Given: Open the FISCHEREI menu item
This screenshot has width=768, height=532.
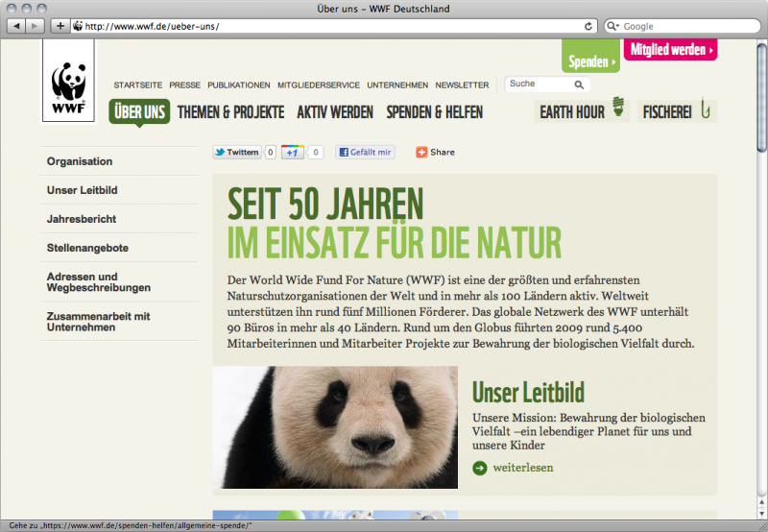Looking at the screenshot, I should click(677, 110).
